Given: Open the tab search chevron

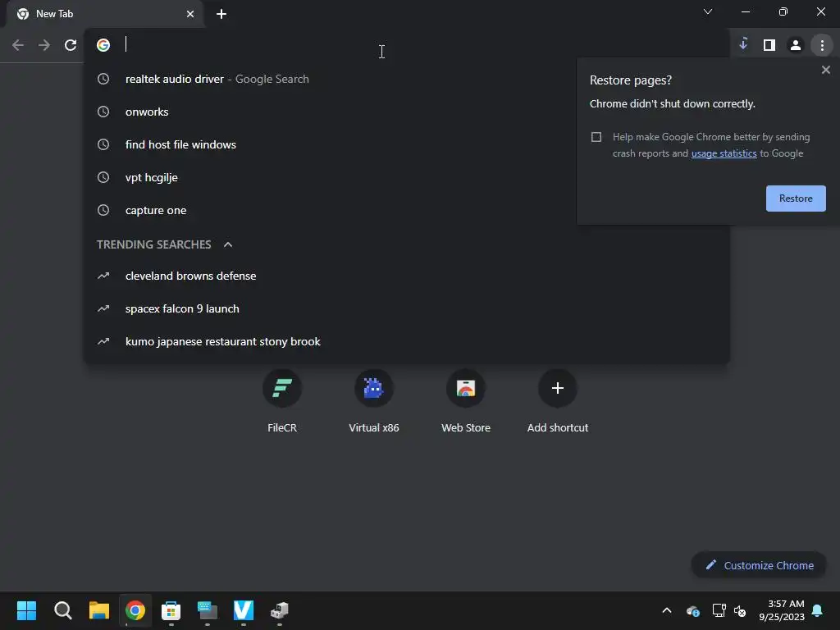Looking at the screenshot, I should [708, 11].
